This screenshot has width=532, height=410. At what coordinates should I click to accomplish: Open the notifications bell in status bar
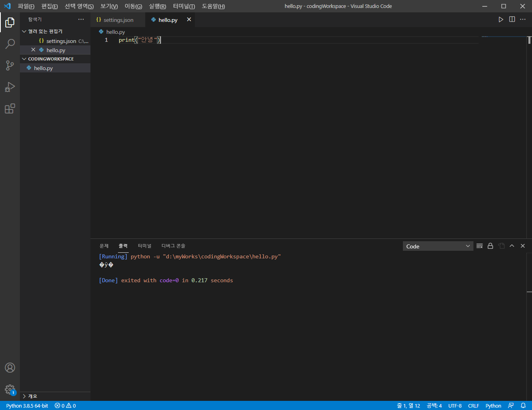point(523,406)
